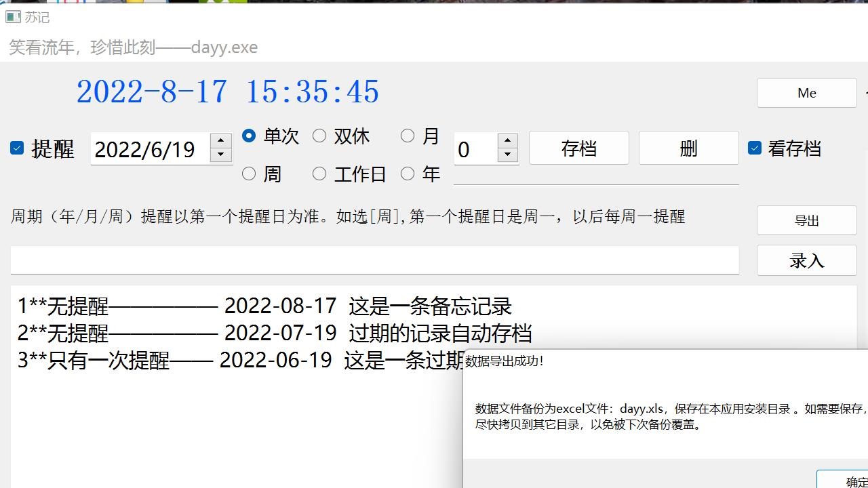Image resolution: width=868 pixels, height=488 pixels.
Task: Click the 导出 export button
Action: pyautogui.click(x=806, y=220)
